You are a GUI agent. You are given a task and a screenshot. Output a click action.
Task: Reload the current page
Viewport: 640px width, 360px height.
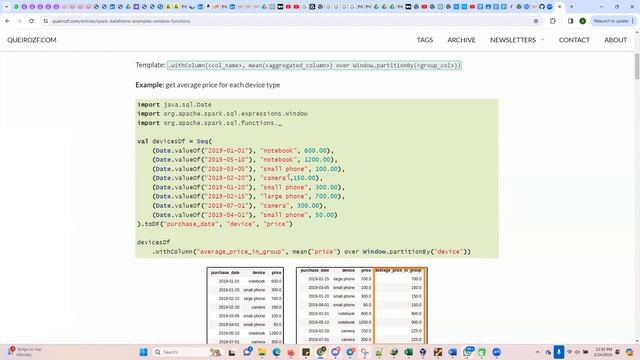click(x=31, y=21)
